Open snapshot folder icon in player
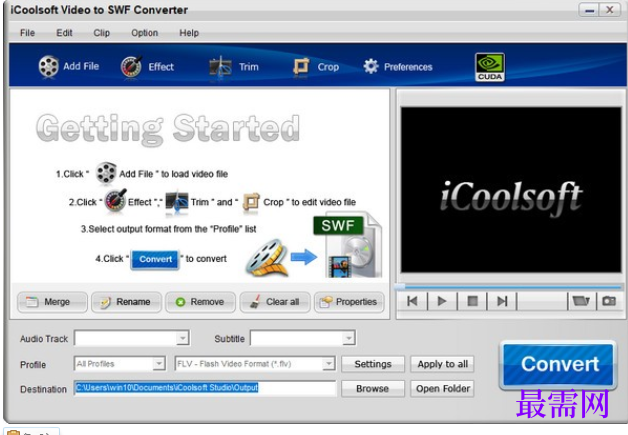 [581, 301]
